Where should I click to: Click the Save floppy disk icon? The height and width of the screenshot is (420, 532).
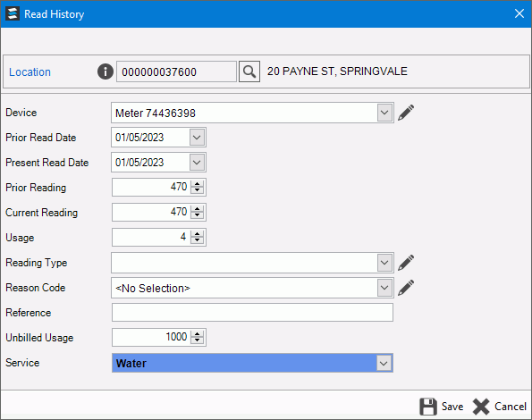428,406
